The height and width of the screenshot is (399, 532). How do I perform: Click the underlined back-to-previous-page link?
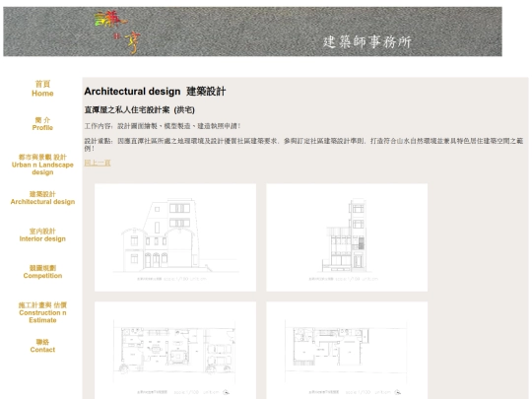click(98, 163)
